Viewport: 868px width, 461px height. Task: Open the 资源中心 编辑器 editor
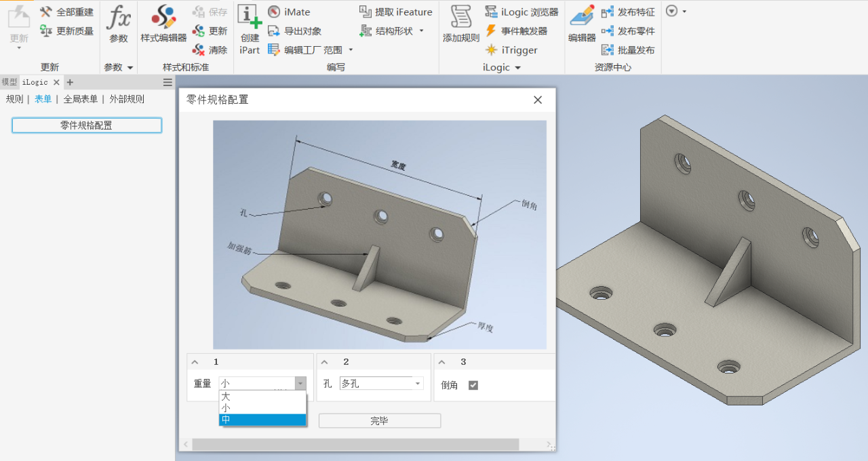(x=582, y=25)
